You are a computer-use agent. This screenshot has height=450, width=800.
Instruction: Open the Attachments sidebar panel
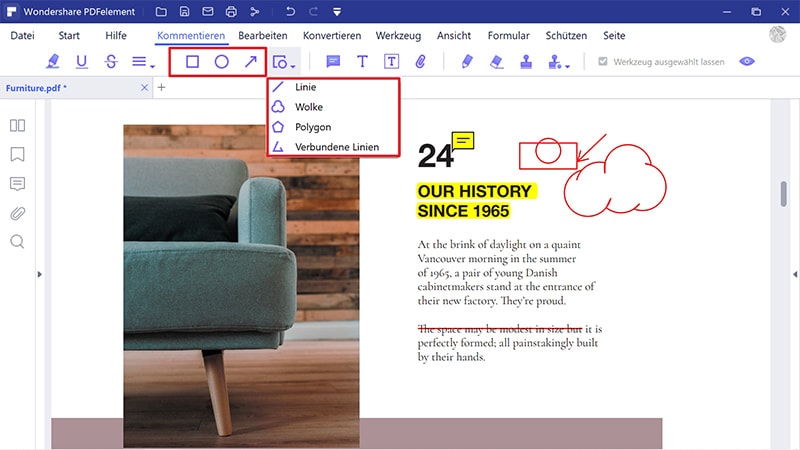(x=17, y=213)
